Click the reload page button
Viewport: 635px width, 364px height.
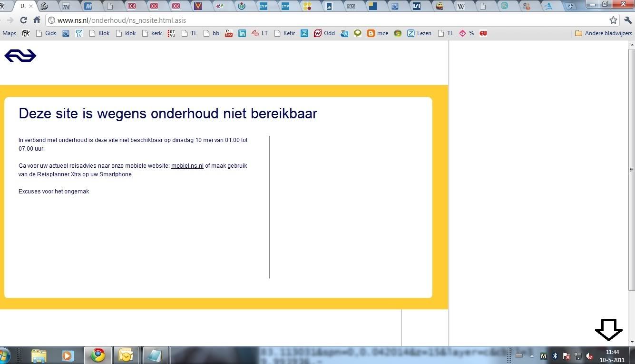coord(23,20)
